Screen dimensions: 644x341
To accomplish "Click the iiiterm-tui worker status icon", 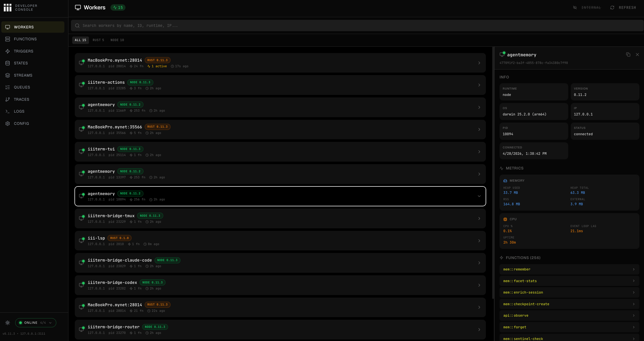I will pyautogui.click(x=82, y=151).
